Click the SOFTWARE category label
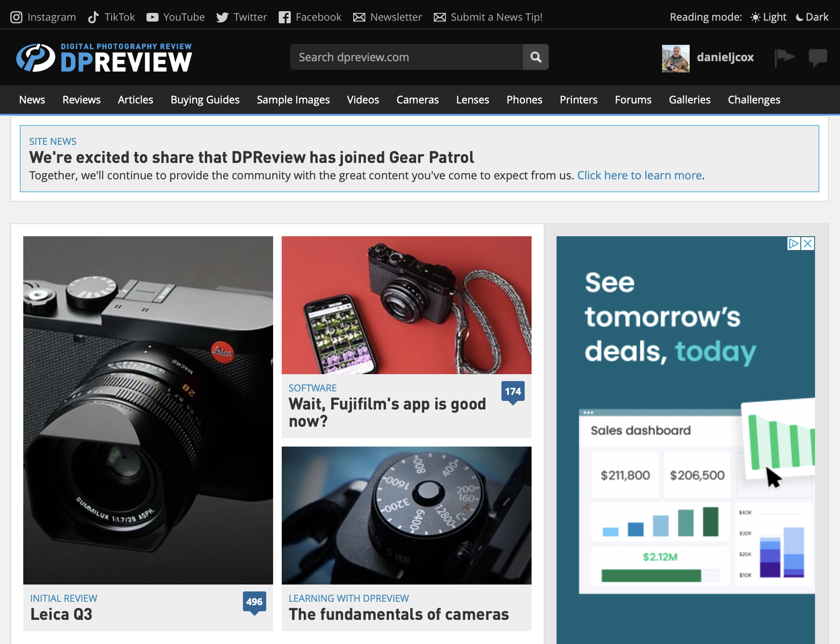The image size is (840, 644). tap(312, 388)
